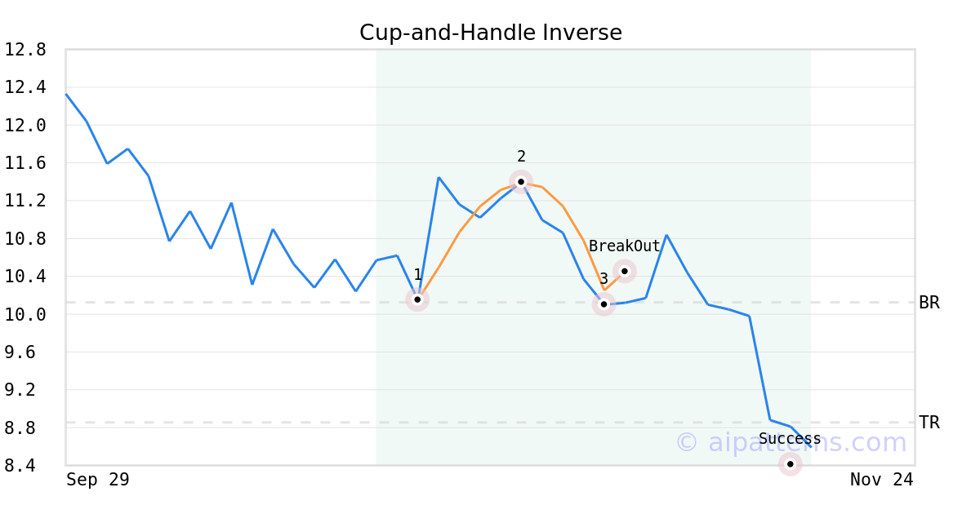980x514 pixels.
Task: Click the 11.6 y-axis label
Action: [24, 163]
